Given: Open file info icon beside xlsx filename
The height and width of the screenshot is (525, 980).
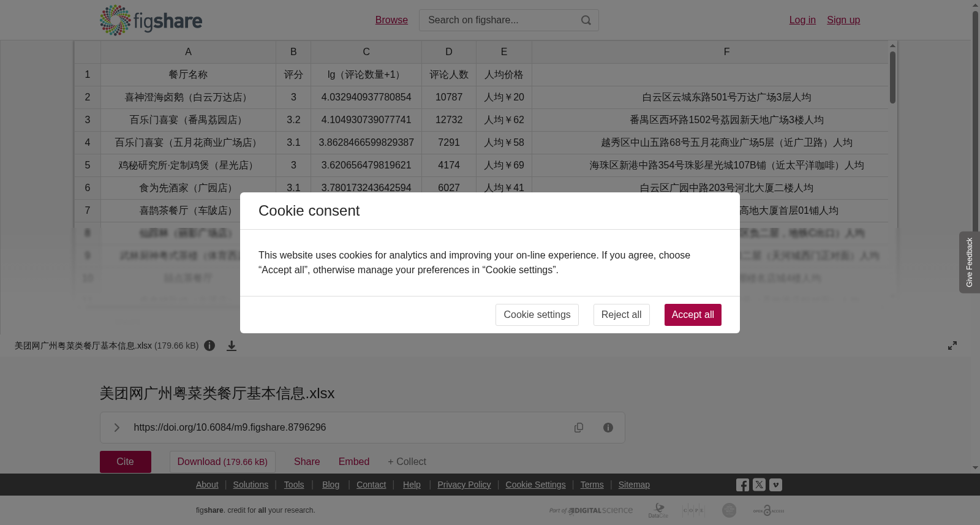Looking at the screenshot, I should (209, 346).
